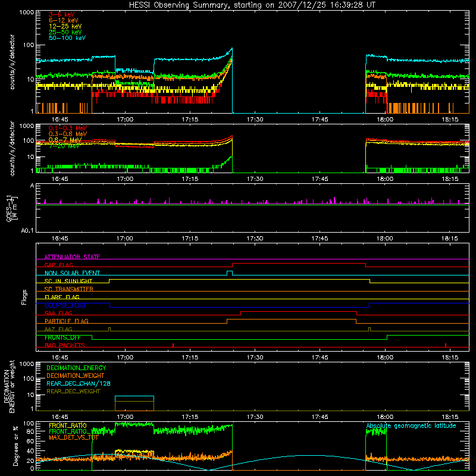Select the 18:00 tick label under the GOES panel
This screenshot has height=476, width=476.
tap(384, 239)
